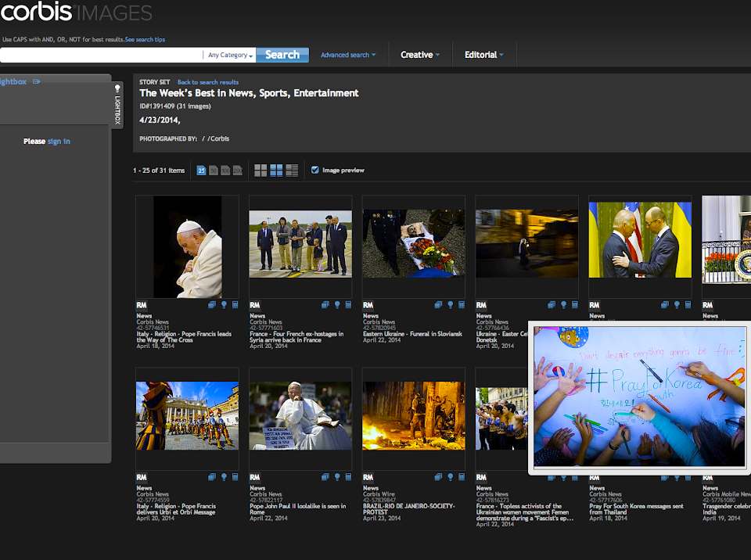This screenshot has height=560, width=751.
Task: Click RM license badge under Pope Francis praying
Action: click(x=142, y=305)
